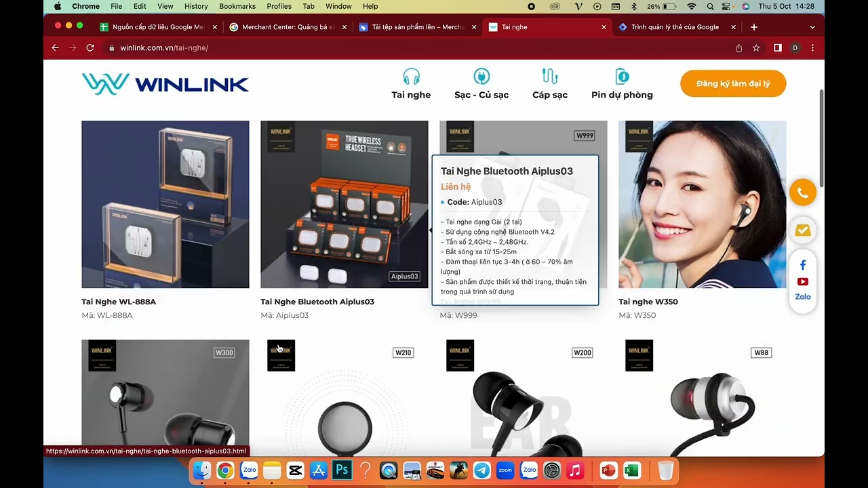Open the Sạc - Củ sạc charger category
868x488 pixels.
(x=481, y=84)
